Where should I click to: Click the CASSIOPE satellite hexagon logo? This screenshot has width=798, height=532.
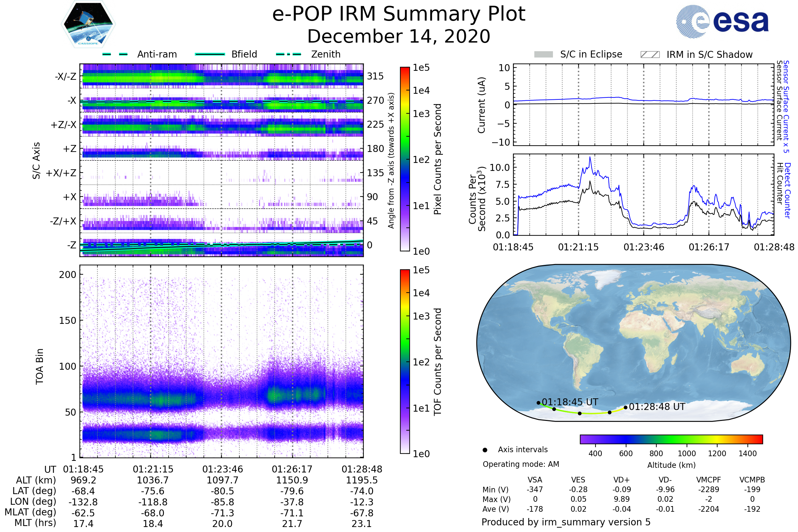coord(88,24)
